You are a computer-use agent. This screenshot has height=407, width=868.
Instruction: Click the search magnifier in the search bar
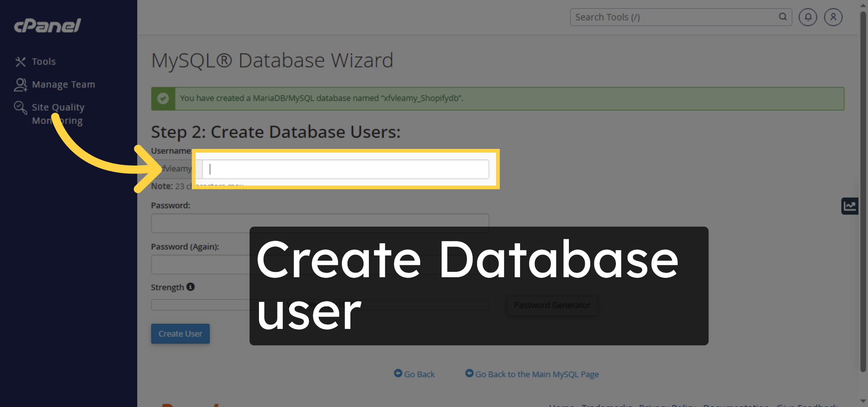(783, 17)
